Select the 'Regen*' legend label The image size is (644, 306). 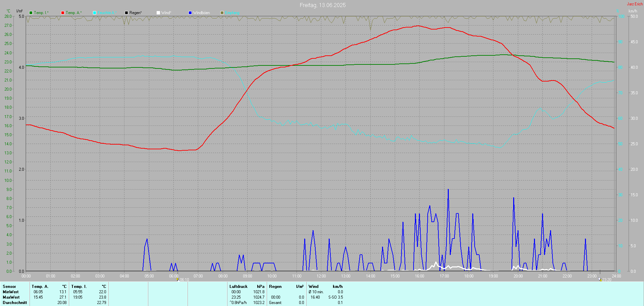(x=136, y=13)
